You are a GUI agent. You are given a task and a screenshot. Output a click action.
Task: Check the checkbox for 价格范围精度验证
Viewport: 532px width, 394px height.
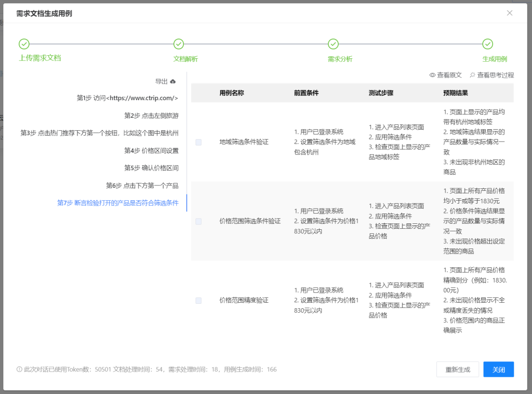coord(199,300)
